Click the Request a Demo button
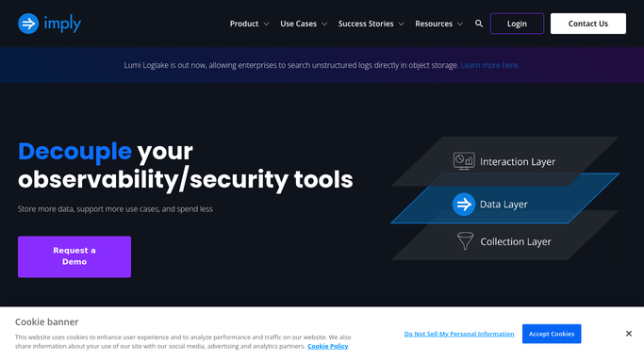 coord(74,256)
